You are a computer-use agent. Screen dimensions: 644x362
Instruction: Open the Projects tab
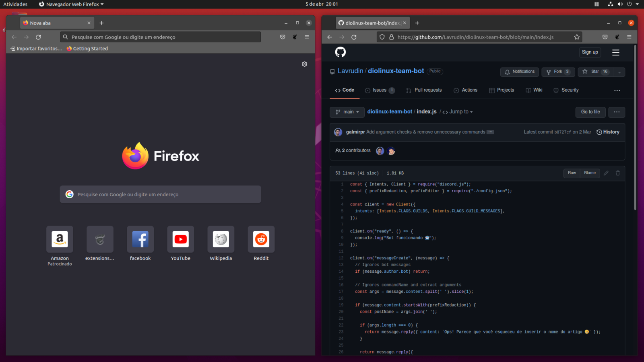click(502, 90)
